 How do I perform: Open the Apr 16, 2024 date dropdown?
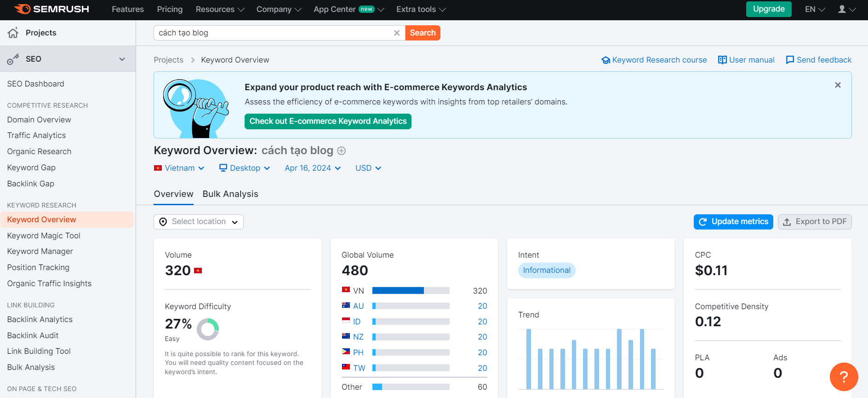313,168
